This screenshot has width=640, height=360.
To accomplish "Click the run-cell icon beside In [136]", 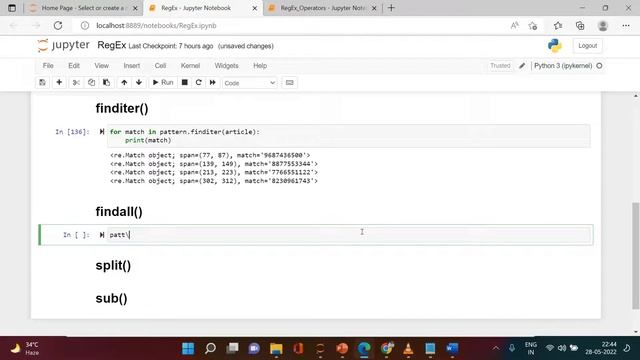I will pos(102,131).
